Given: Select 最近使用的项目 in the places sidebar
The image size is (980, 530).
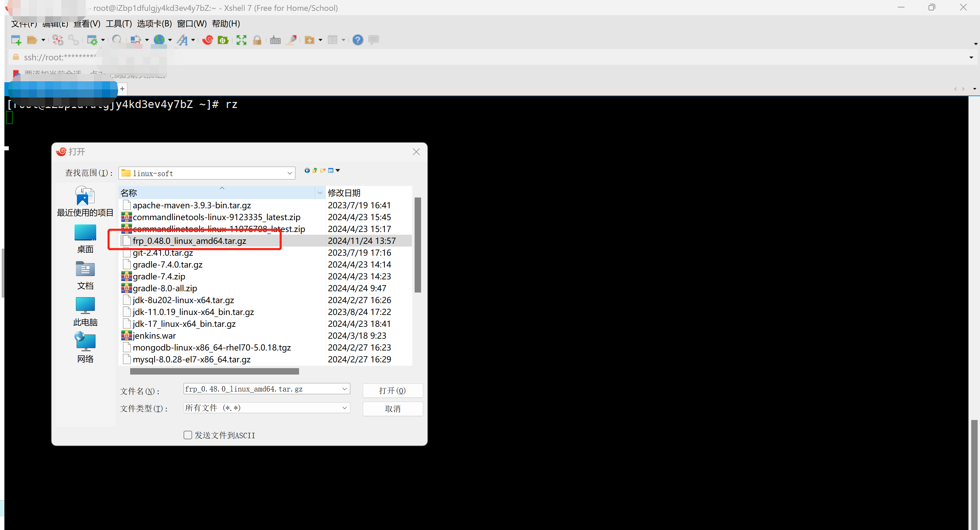Looking at the screenshot, I should click(85, 202).
